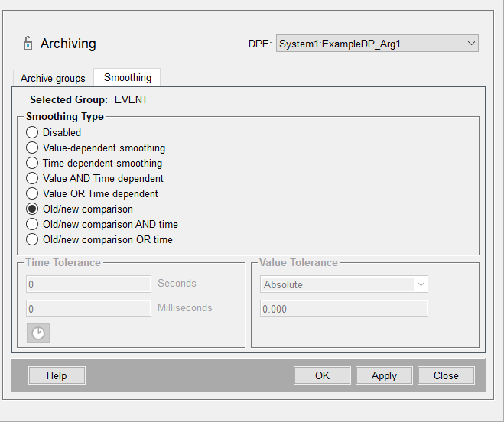Choose Value-dependent smoothing radio button

[32, 148]
